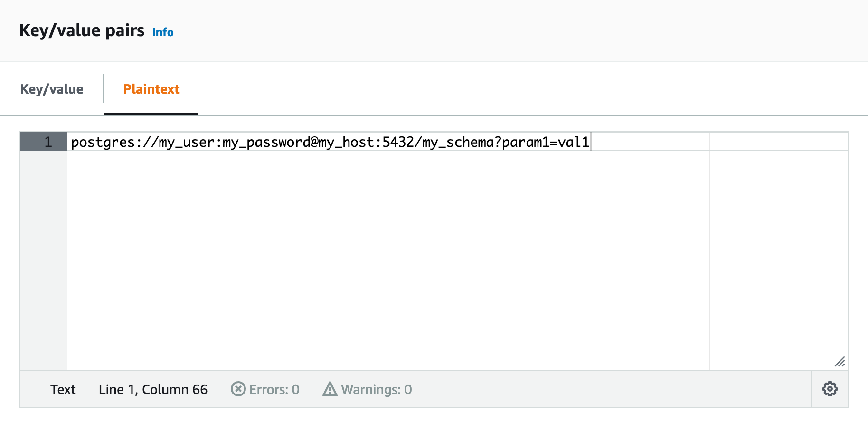Click the Errors: 0 status label
Image resolution: width=868 pixels, height=423 pixels.
pyautogui.click(x=274, y=390)
